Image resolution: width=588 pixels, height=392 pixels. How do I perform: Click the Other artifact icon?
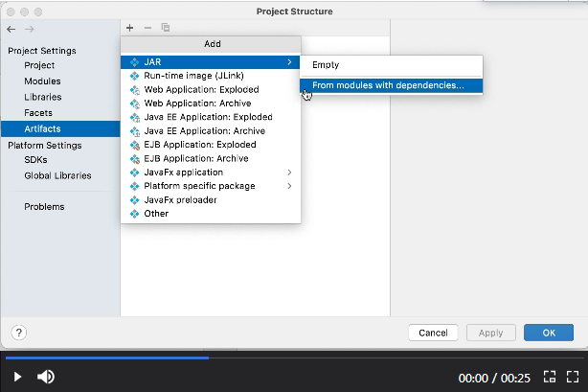[x=134, y=214]
